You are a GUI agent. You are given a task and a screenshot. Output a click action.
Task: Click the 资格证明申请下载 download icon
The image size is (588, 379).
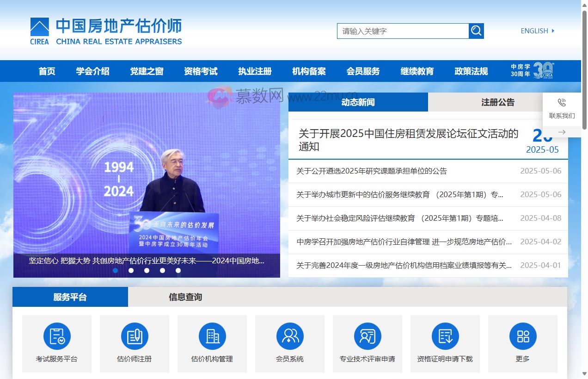pos(445,336)
